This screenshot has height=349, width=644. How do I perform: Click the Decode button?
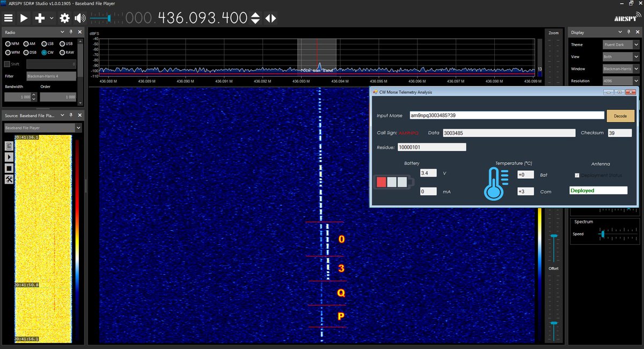[620, 116]
